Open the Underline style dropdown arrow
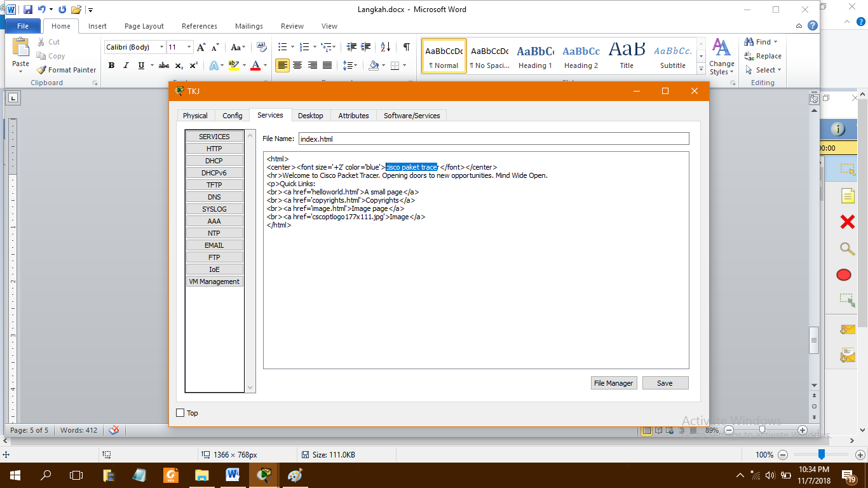Screen dimensions: 868x488 click(x=153, y=65)
